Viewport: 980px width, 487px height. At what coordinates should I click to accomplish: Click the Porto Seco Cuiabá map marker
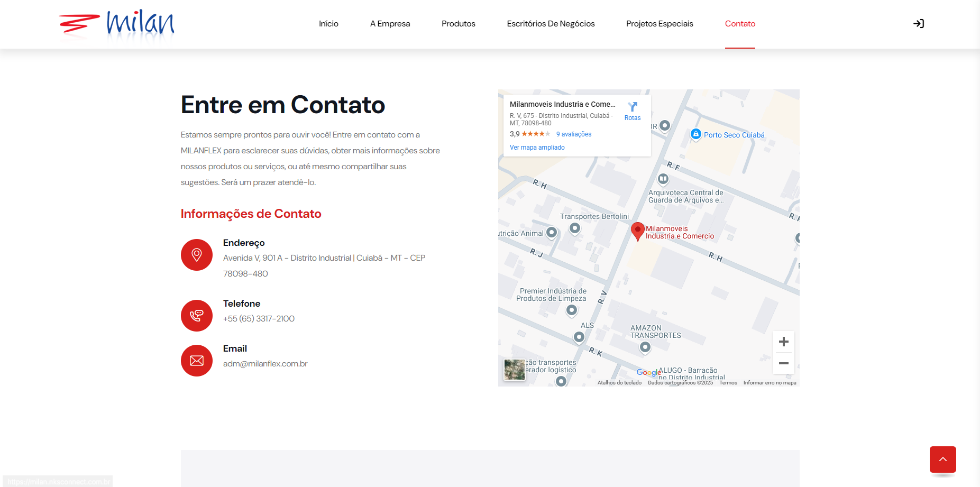click(x=696, y=134)
